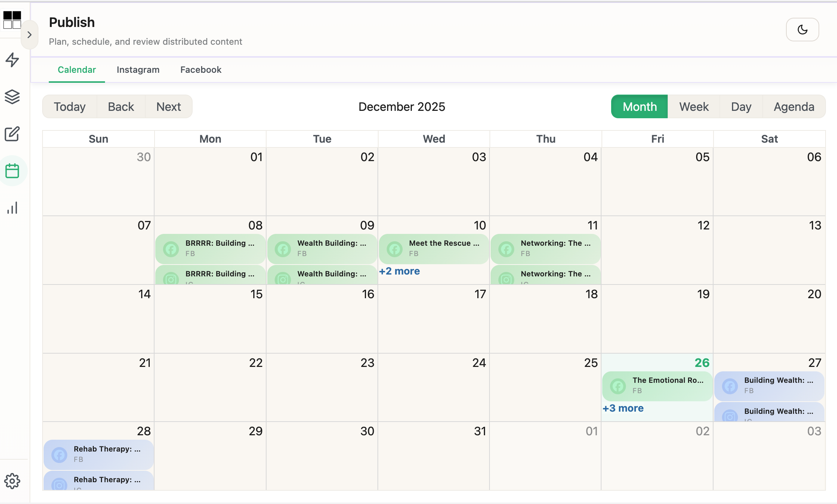Screen dimensions: 837x504
Task: Select the content library stack icon
Action: point(13,97)
